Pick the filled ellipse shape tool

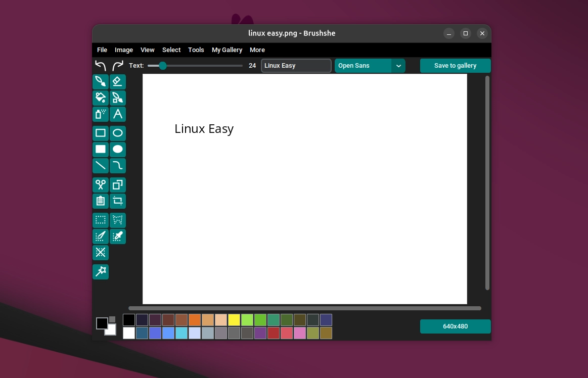[118, 150]
